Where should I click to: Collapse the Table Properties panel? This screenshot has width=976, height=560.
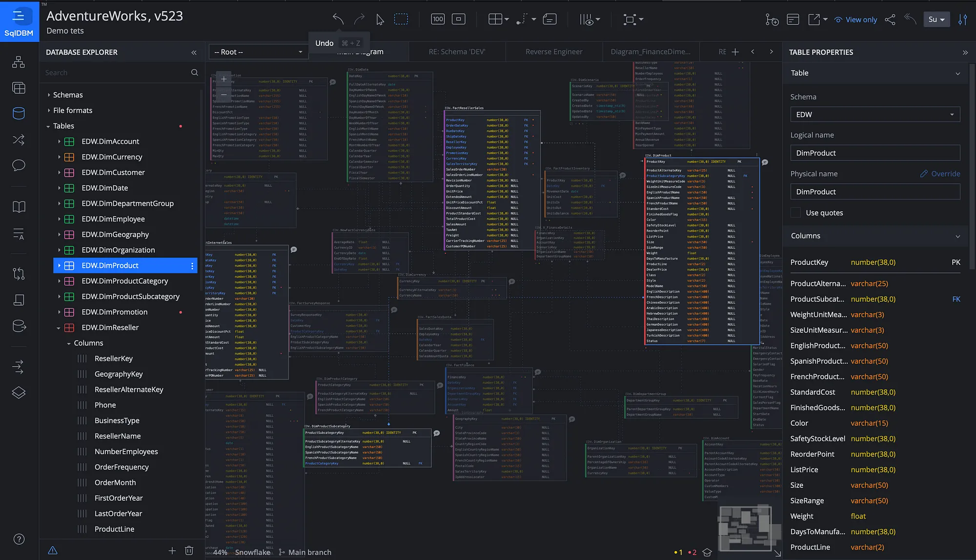coord(965,52)
